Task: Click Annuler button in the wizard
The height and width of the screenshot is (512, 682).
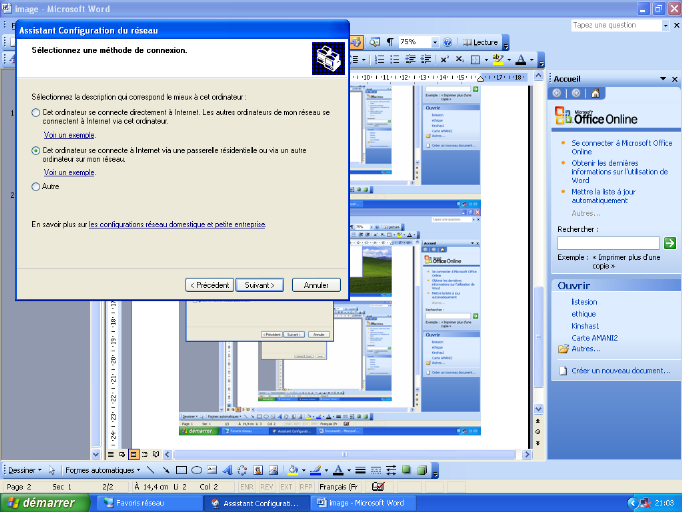Action: (x=316, y=285)
